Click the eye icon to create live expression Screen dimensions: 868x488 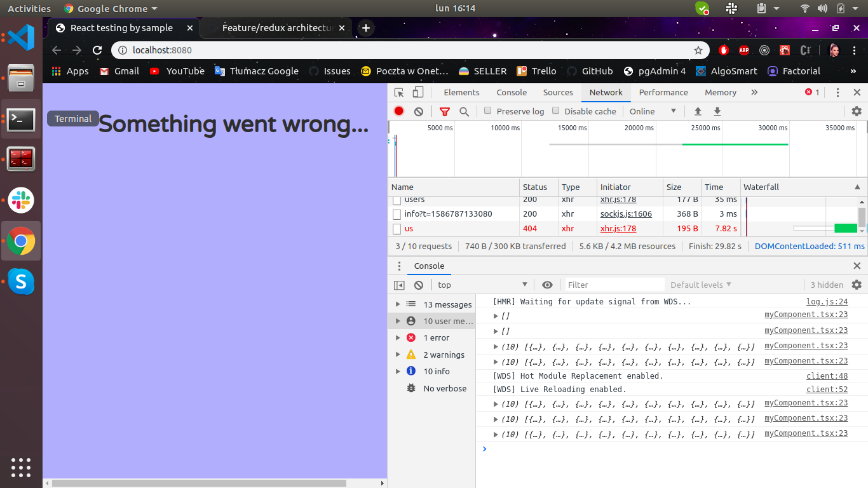point(547,285)
